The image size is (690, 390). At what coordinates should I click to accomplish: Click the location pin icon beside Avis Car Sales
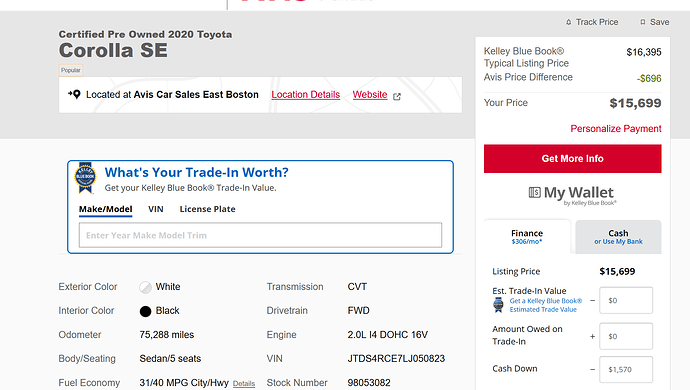click(x=74, y=94)
